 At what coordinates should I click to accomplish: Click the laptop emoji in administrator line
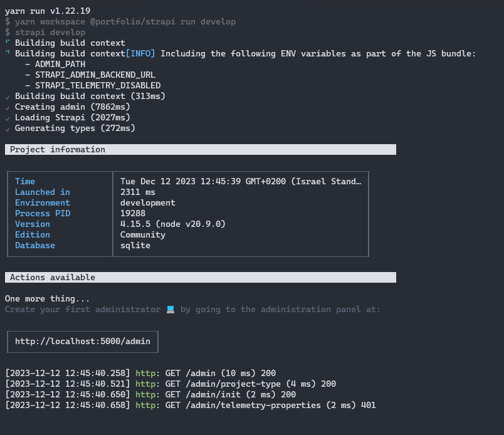coord(171,309)
